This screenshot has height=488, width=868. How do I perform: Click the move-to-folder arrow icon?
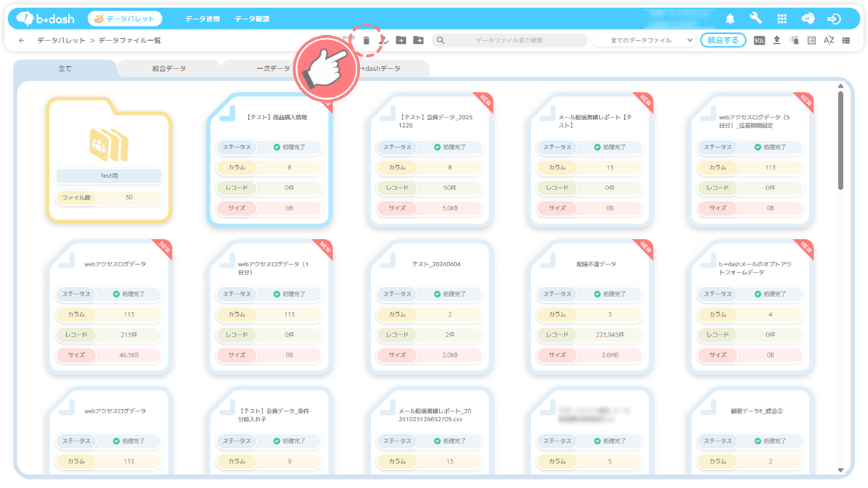pos(401,41)
